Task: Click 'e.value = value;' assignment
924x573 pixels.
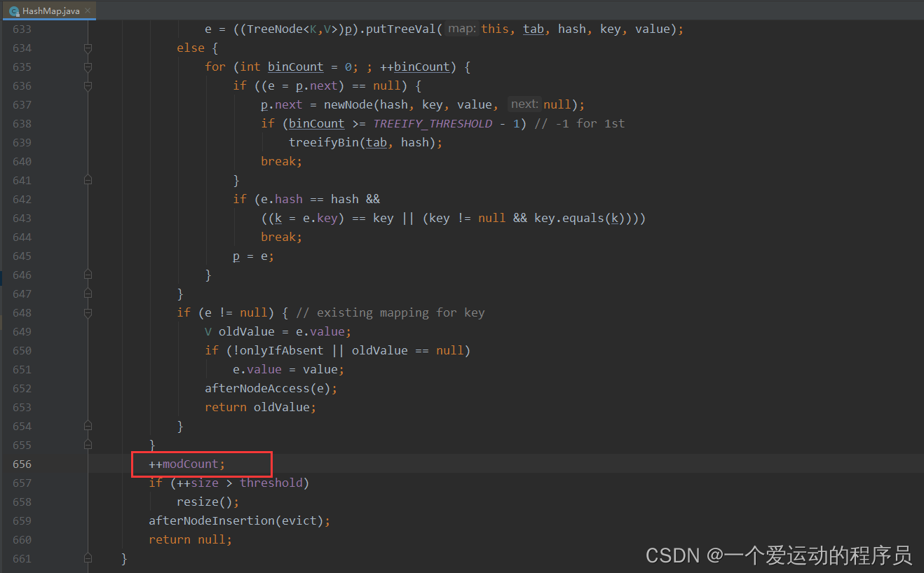Action: 288,369
